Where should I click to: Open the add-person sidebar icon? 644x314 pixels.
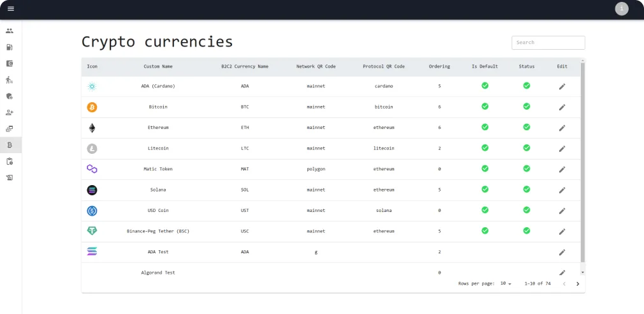pyautogui.click(x=10, y=112)
